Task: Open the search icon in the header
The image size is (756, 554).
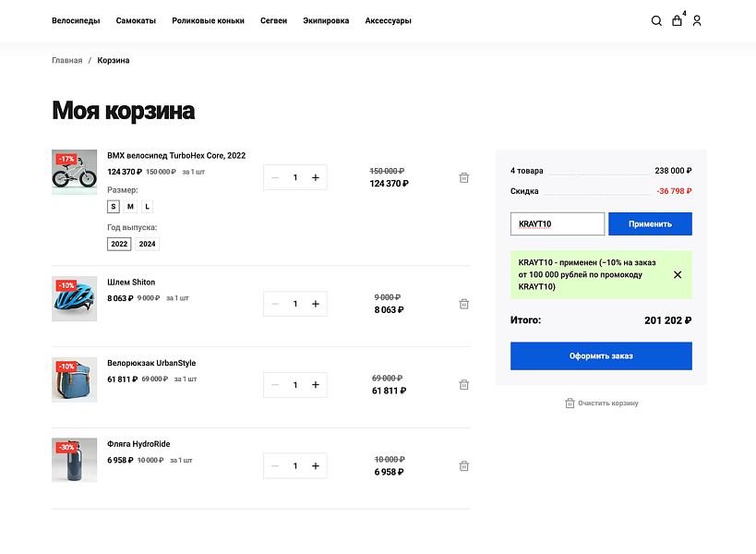Action: click(x=656, y=20)
